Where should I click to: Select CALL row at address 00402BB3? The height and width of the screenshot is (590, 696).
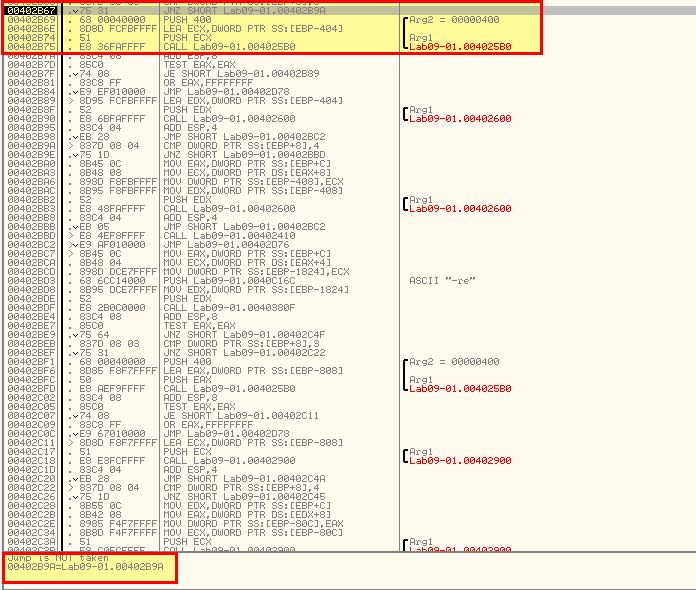[229, 209]
